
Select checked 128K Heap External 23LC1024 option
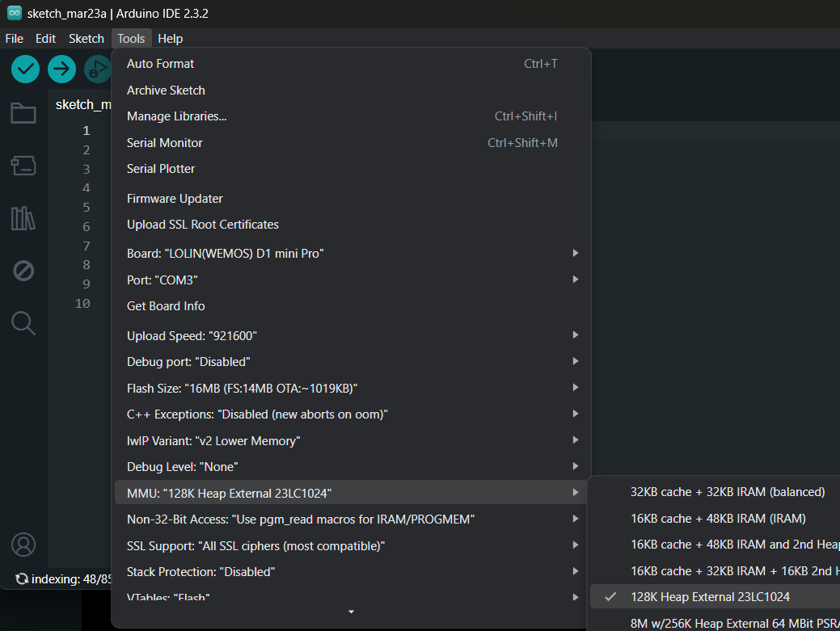pyautogui.click(x=715, y=597)
